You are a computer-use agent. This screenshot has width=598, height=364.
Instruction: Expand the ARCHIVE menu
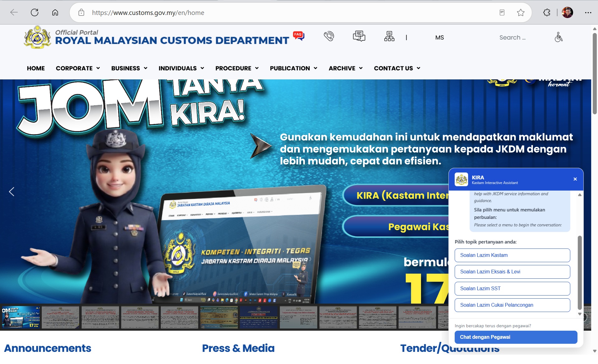pyautogui.click(x=346, y=68)
